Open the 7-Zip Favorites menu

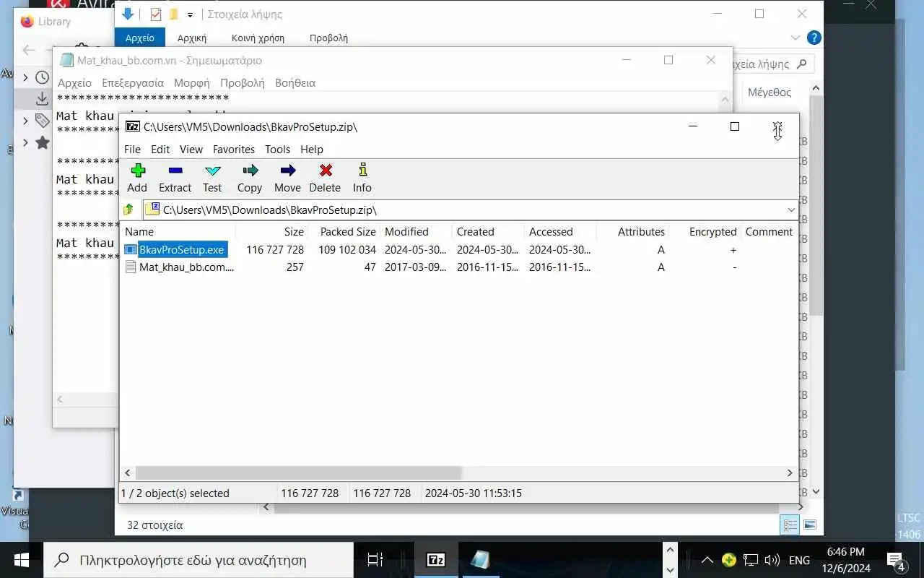point(234,149)
